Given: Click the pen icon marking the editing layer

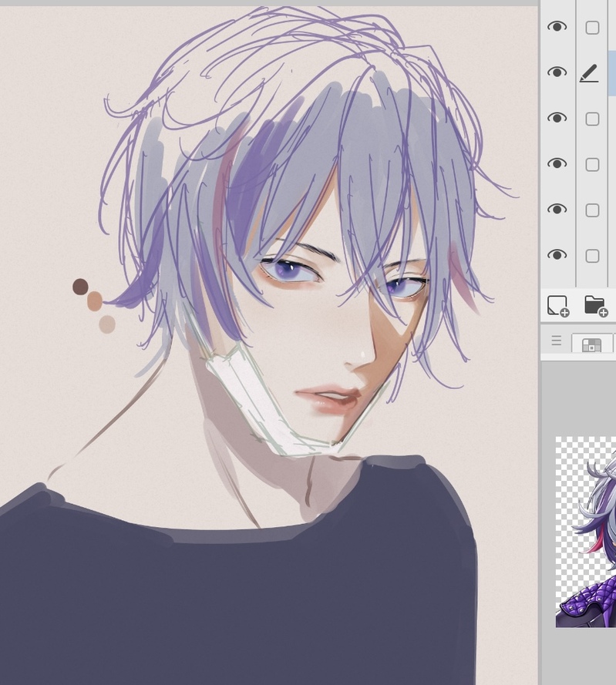Looking at the screenshot, I should coord(589,73).
